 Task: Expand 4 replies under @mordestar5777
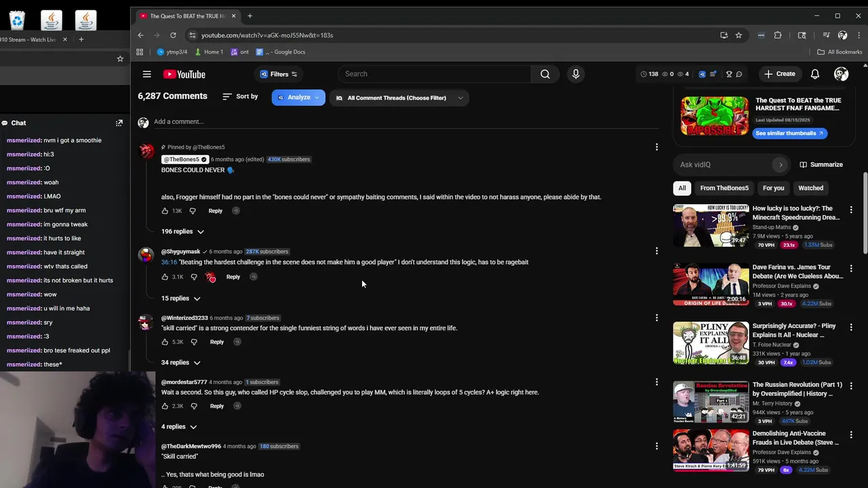[x=179, y=427]
